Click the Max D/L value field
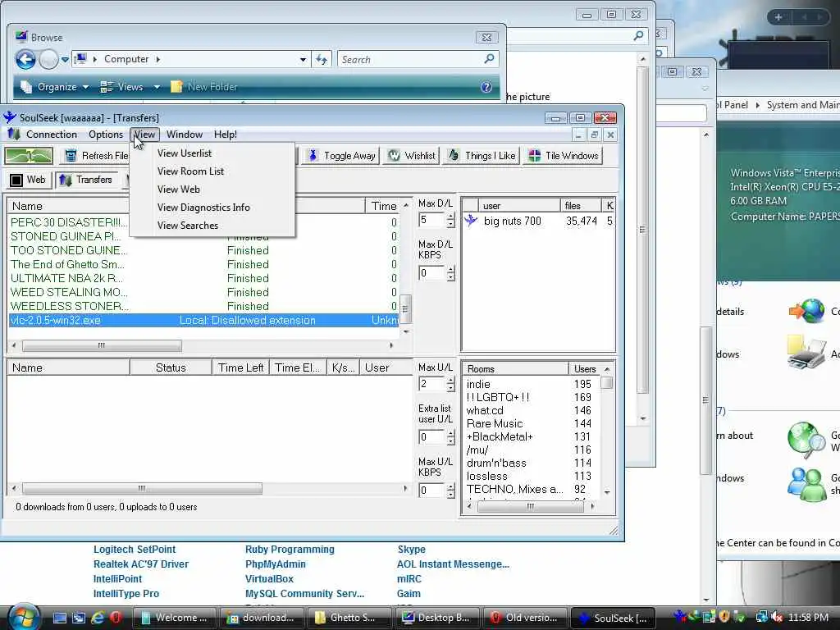 pyautogui.click(x=431, y=220)
